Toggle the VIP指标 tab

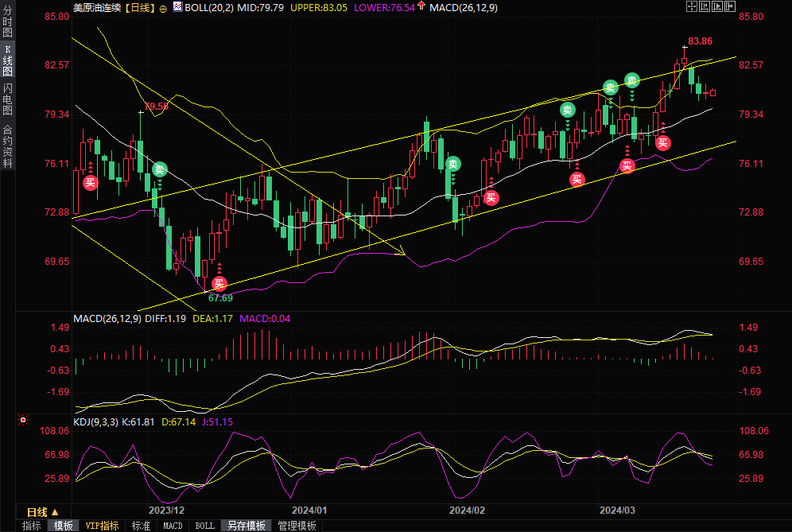click(102, 526)
